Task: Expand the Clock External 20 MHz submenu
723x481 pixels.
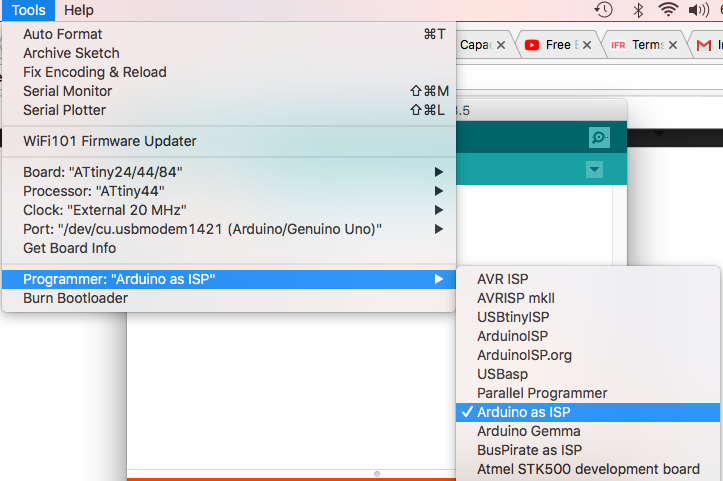Action: (x=229, y=210)
